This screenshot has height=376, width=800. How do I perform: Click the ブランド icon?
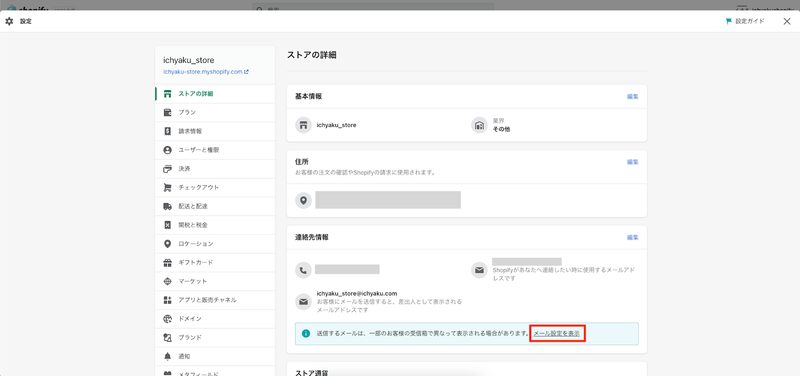click(167, 337)
